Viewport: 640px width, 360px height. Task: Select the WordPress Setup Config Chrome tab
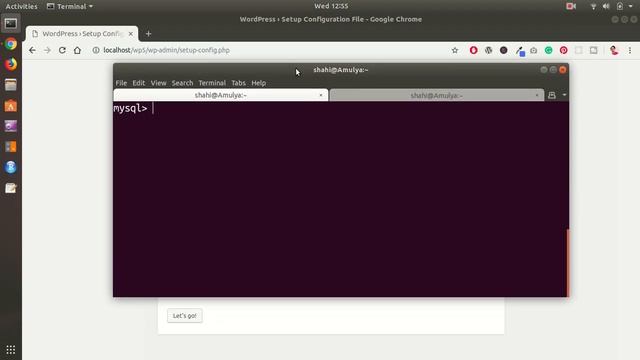[82, 34]
